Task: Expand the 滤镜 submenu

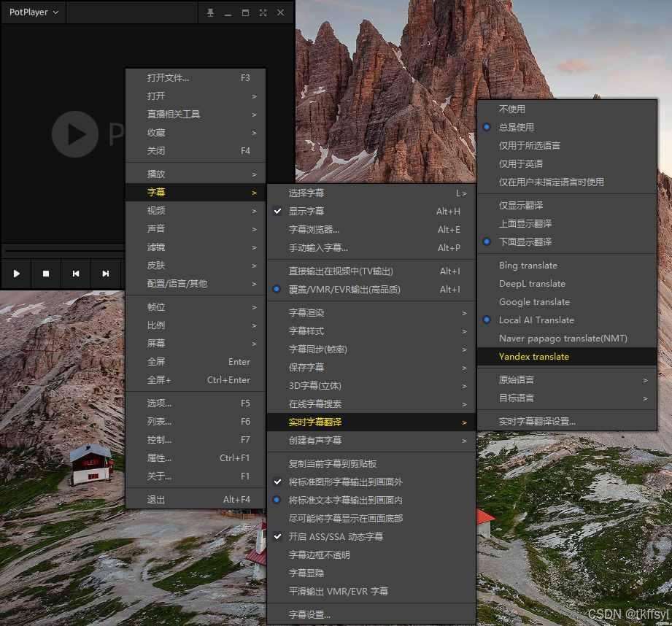Action: point(196,247)
